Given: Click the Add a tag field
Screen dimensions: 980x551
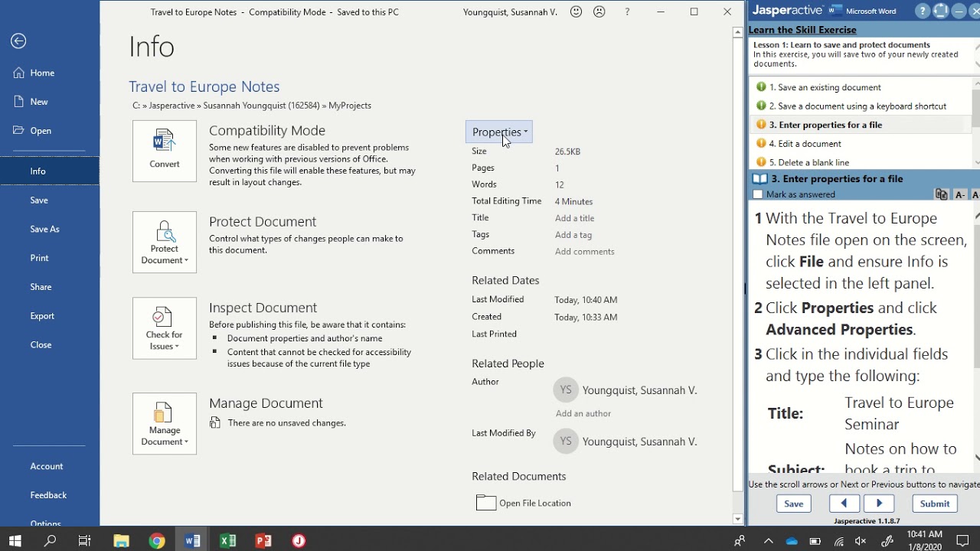Looking at the screenshot, I should click(573, 235).
